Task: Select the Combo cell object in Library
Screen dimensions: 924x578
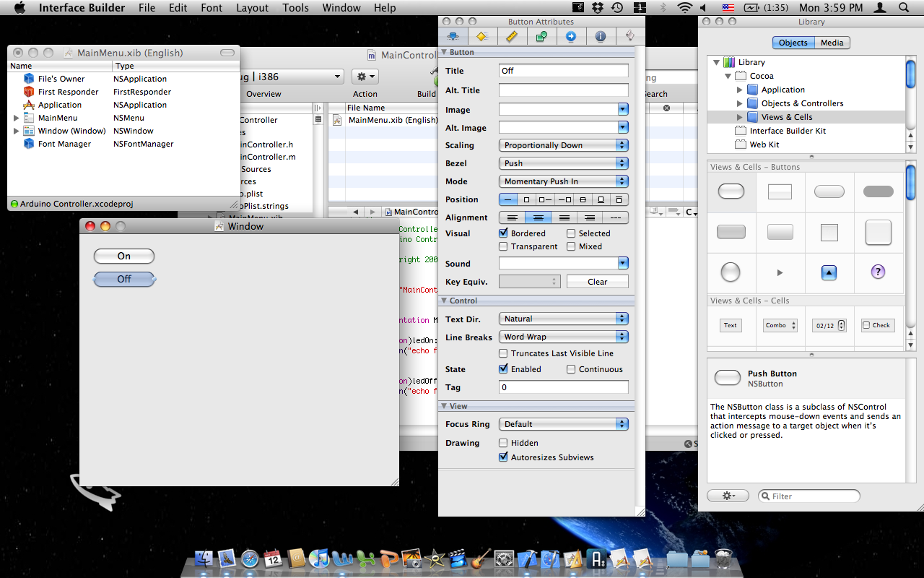Action: tap(780, 325)
